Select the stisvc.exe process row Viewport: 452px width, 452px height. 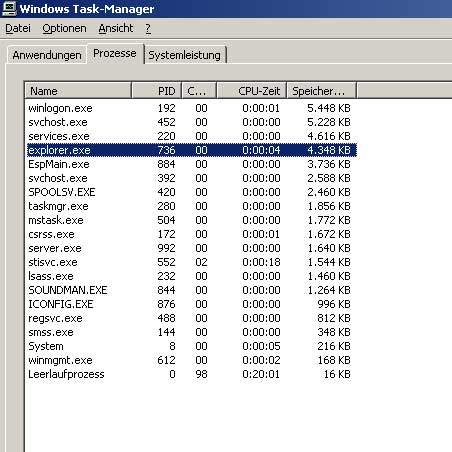click(192, 262)
